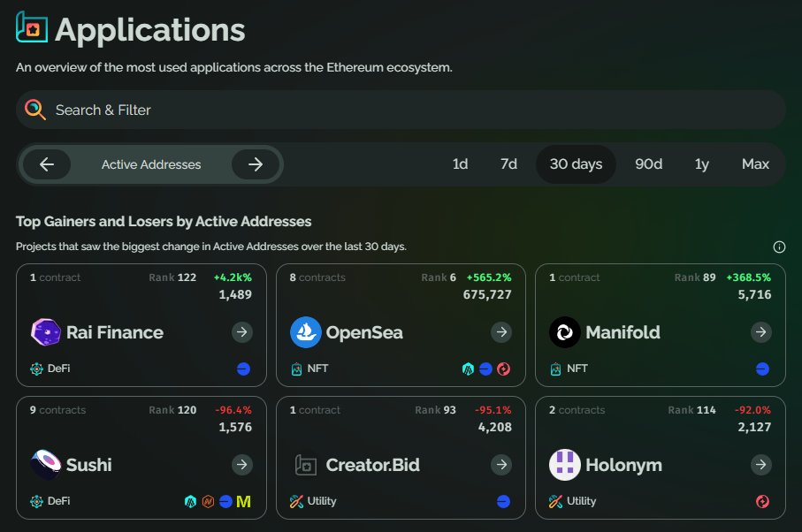Click the Arbitrum chain icon on OpenSea card

tap(468, 369)
